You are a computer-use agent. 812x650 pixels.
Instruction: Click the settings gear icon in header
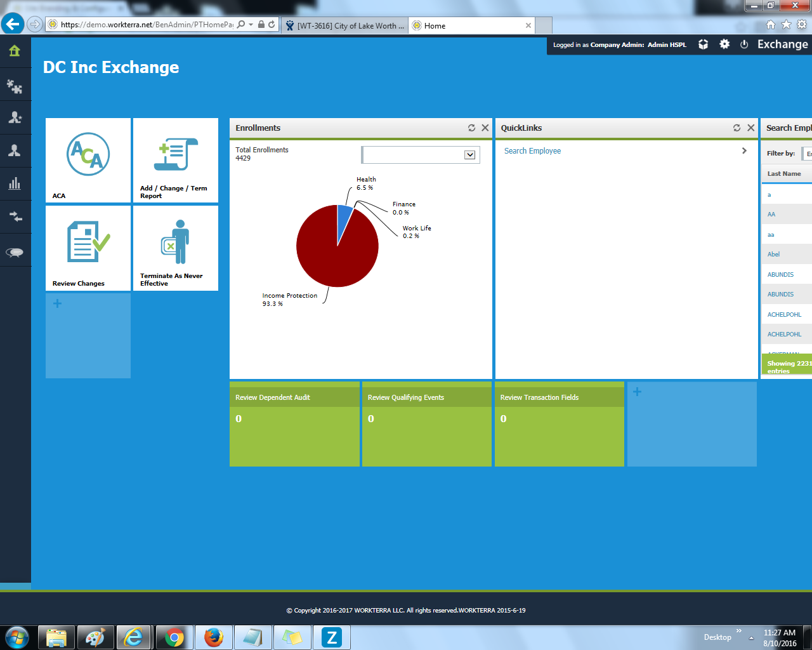[x=724, y=44]
